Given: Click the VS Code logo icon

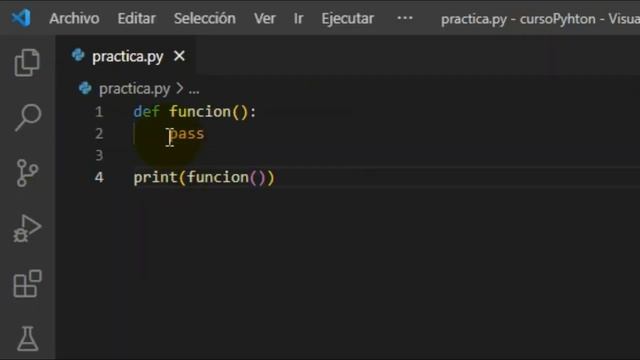Looking at the screenshot, I should [x=21, y=18].
